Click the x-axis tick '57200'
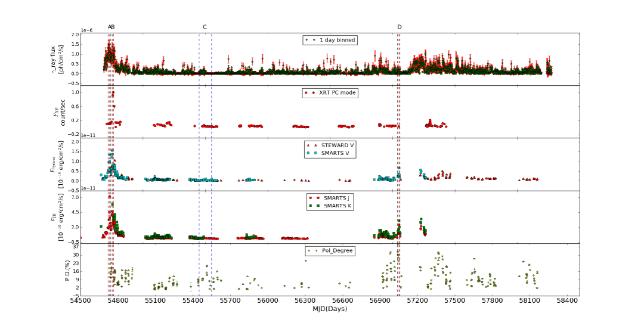 pyautogui.click(x=417, y=301)
